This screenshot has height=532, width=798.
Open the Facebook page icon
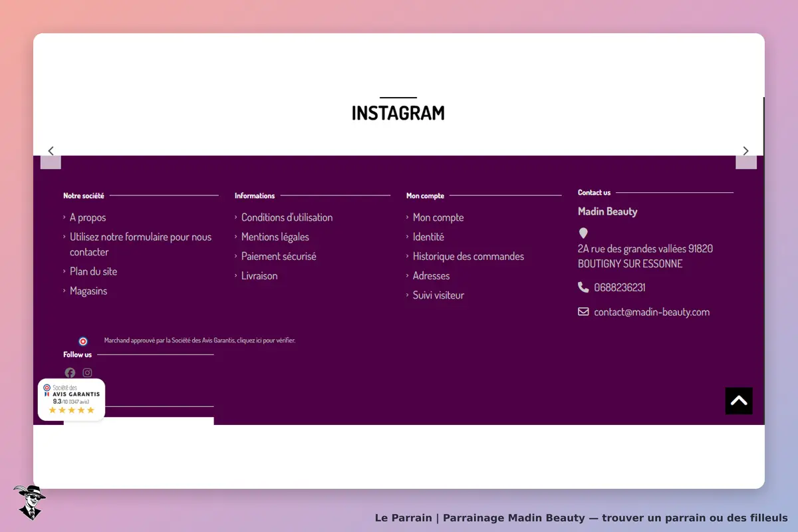[x=70, y=372]
